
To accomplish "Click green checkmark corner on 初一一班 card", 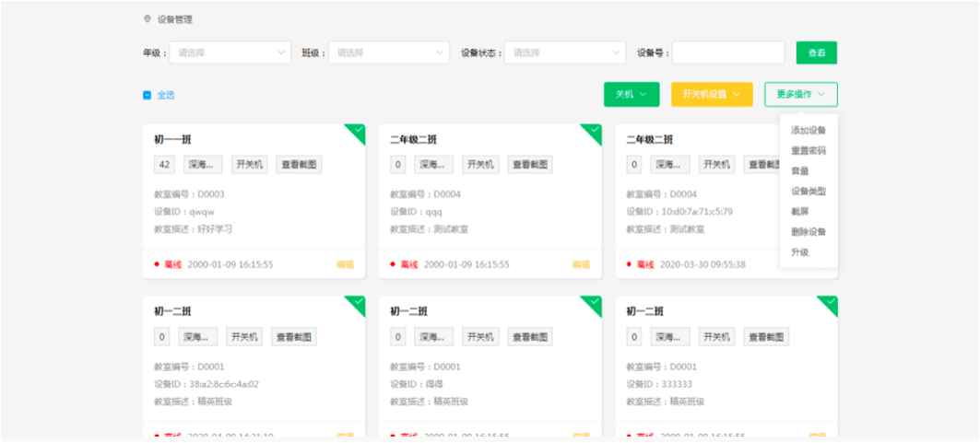I will [x=357, y=131].
